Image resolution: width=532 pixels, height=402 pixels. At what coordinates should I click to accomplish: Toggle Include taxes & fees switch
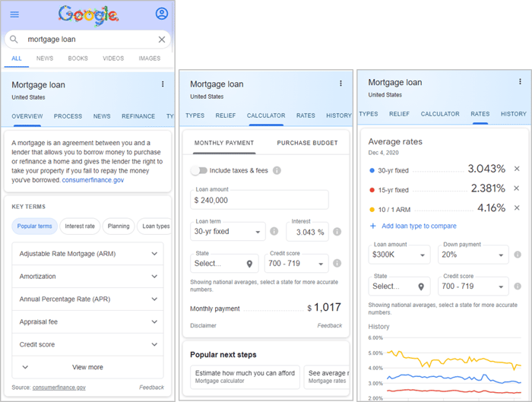pos(198,171)
